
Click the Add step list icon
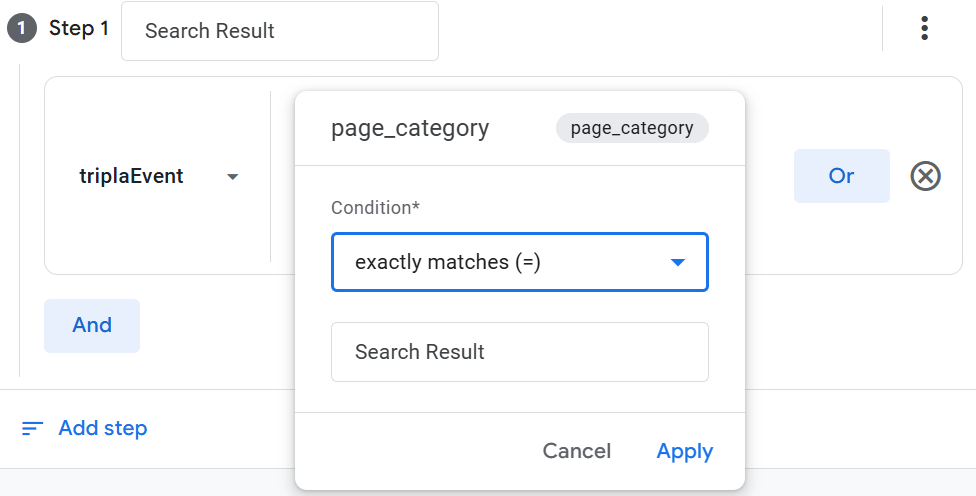[x=33, y=429]
